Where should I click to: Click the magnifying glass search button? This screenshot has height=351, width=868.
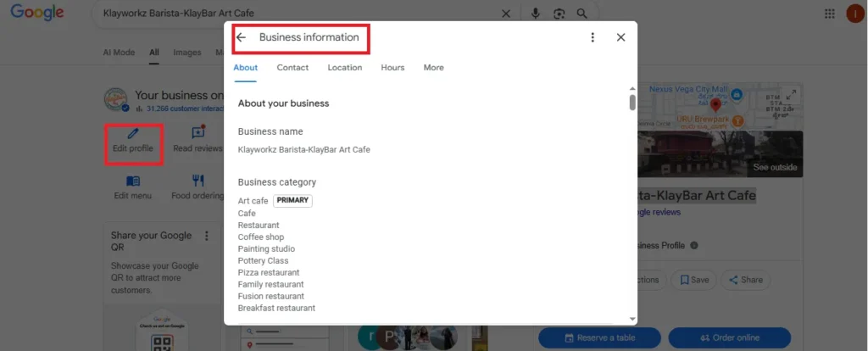[581, 14]
